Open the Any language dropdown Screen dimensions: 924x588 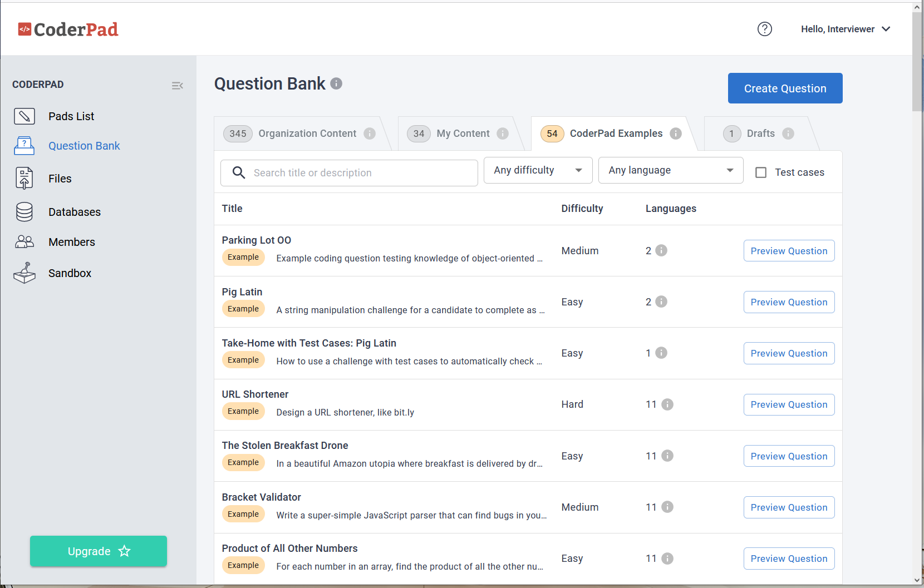(x=671, y=170)
